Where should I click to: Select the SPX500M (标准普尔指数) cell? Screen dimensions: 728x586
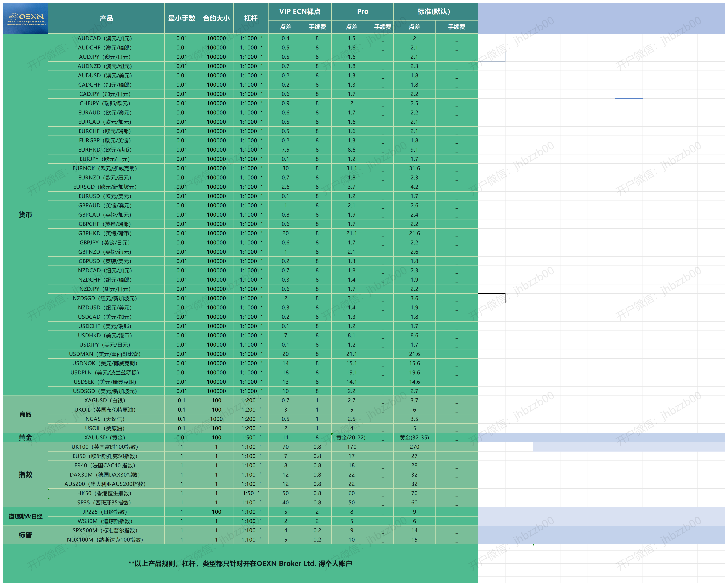[106, 530]
